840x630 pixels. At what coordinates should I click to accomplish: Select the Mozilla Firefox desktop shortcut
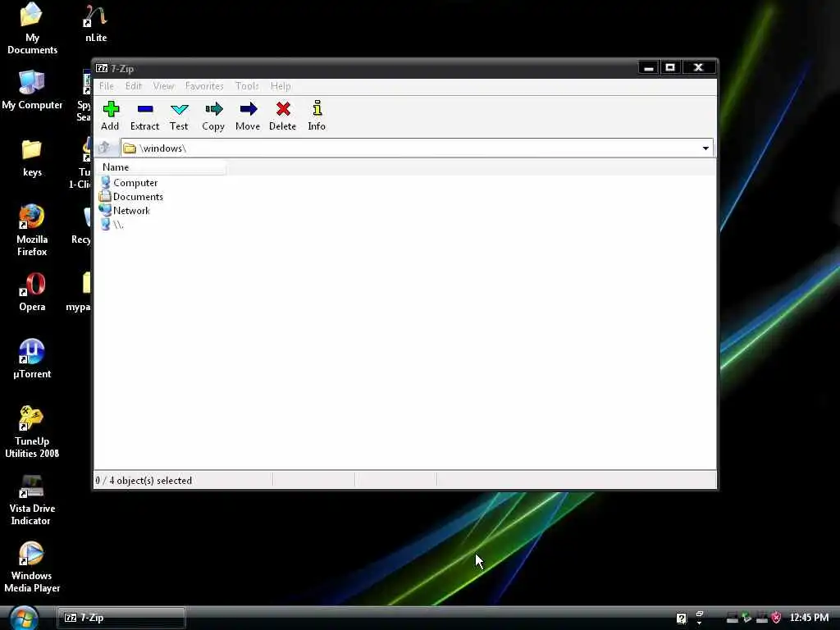coord(32,231)
